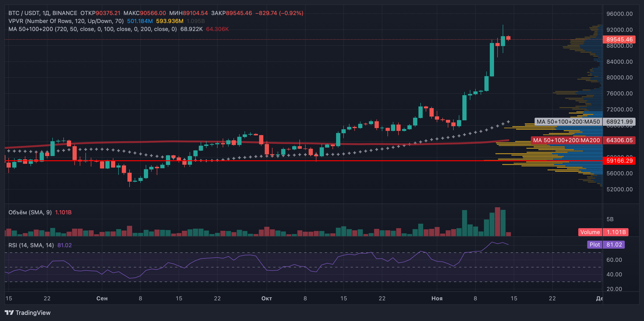Screen dimensions: 644x321
Task: Click the RSI scale value 81.02
Action: (614, 245)
